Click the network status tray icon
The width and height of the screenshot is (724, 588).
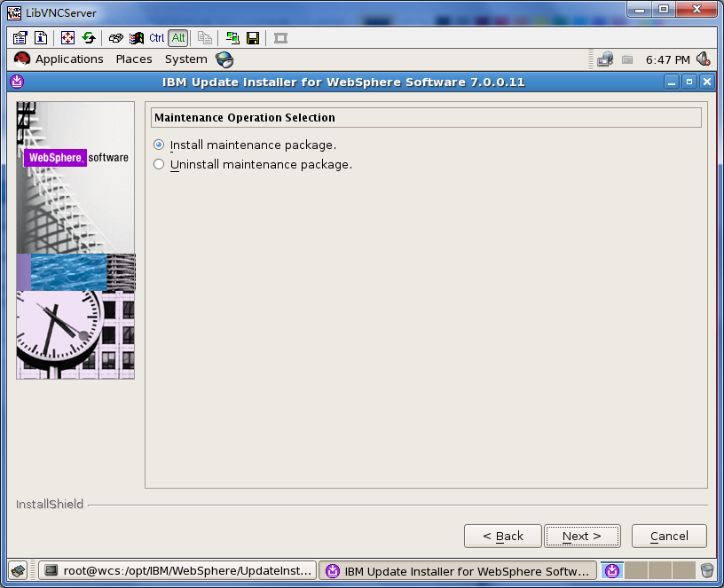click(x=605, y=59)
